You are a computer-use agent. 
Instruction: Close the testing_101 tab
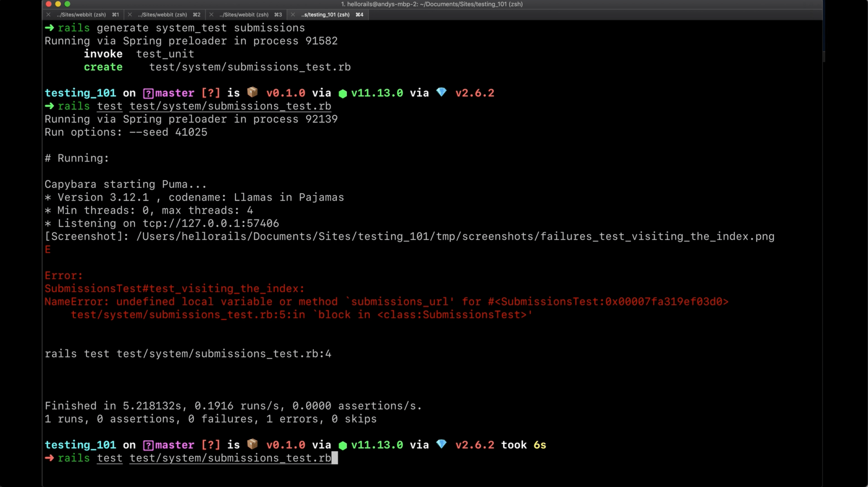293,14
